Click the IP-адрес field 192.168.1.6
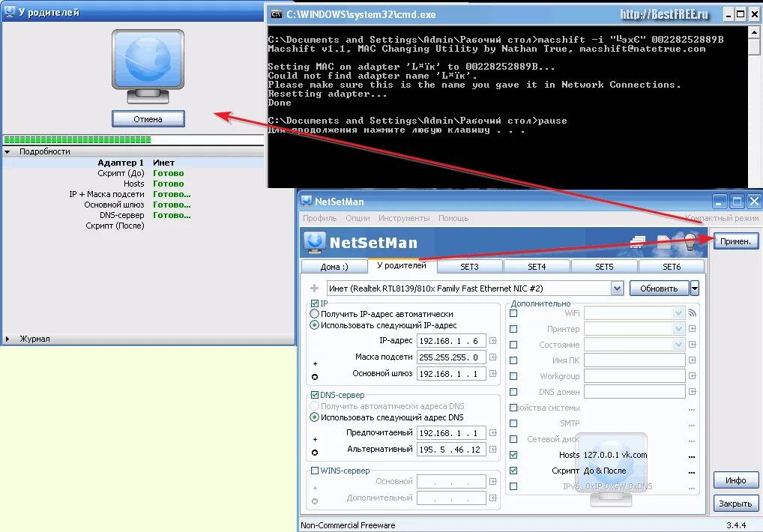Image resolution: width=763 pixels, height=532 pixels. pos(451,341)
